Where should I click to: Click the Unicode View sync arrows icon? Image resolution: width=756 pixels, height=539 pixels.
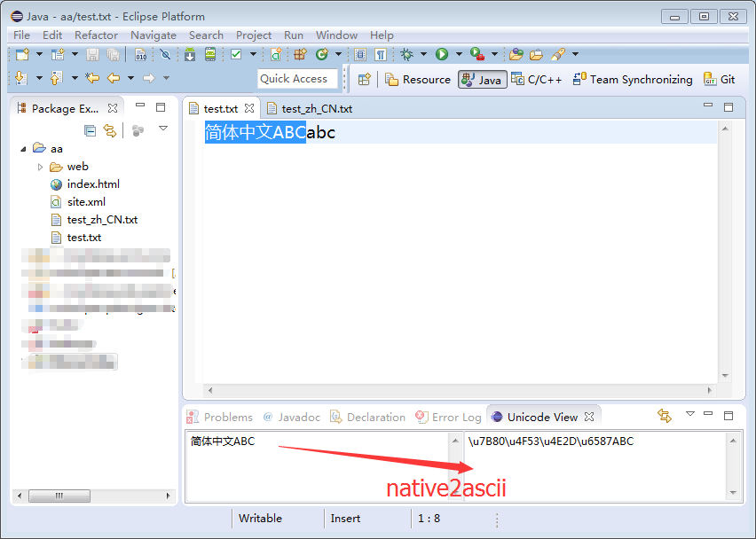tap(665, 416)
